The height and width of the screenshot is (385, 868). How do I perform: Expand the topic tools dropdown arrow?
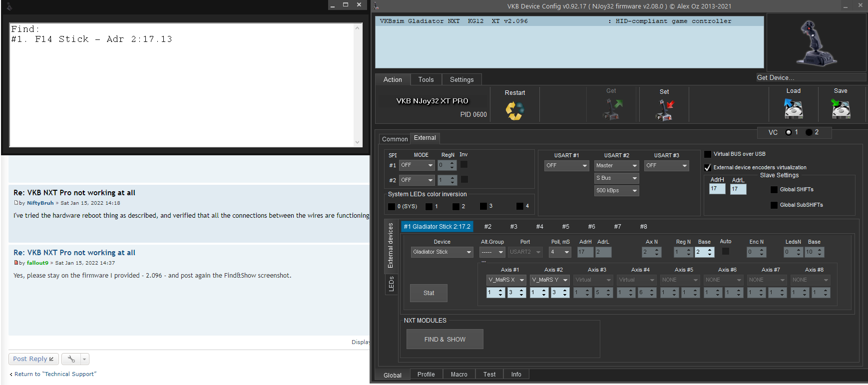click(84, 359)
